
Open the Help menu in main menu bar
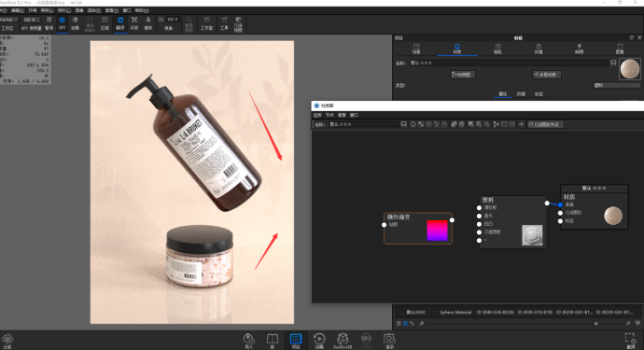142,10
